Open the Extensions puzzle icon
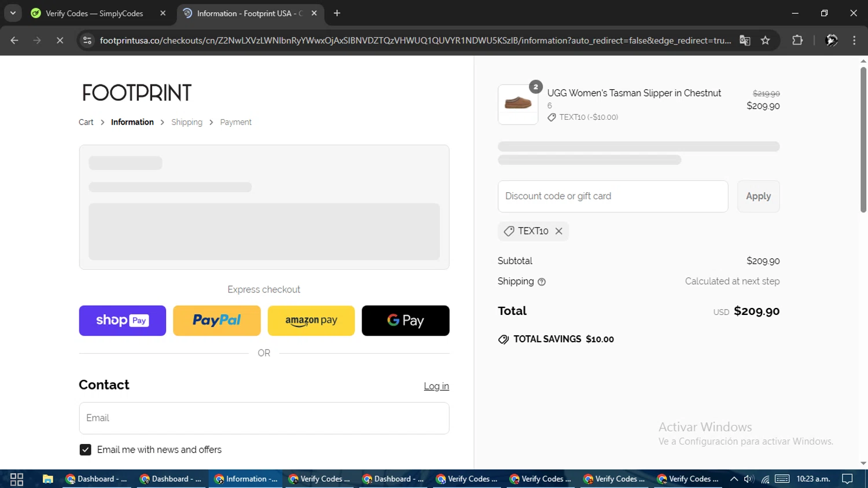This screenshot has width=868, height=488. point(797,41)
